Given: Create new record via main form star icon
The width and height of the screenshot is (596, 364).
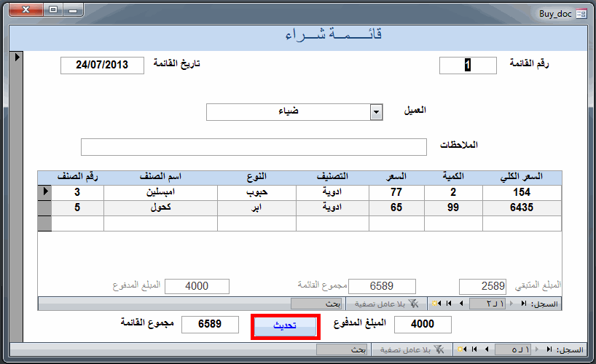Looking at the screenshot, I should (x=462, y=349).
